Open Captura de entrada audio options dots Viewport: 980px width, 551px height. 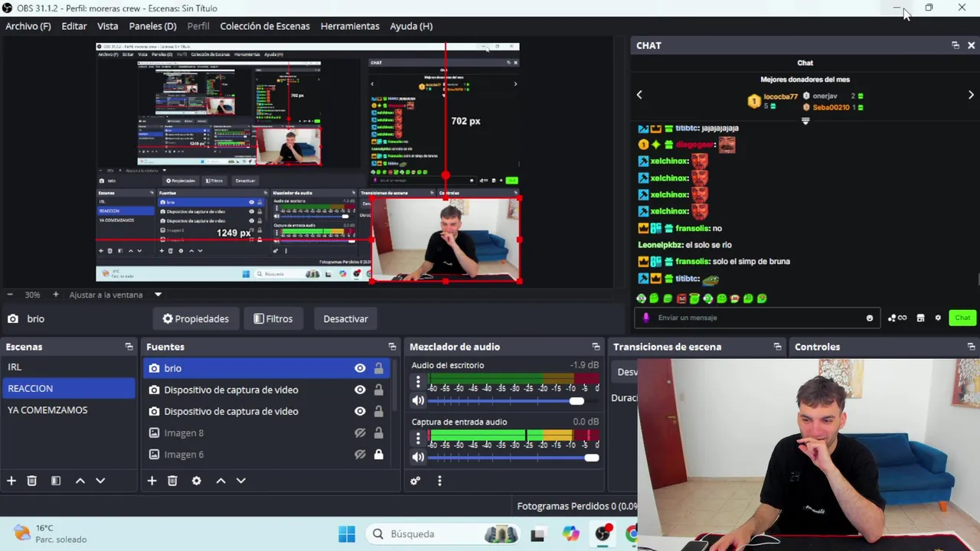click(x=418, y=439)
